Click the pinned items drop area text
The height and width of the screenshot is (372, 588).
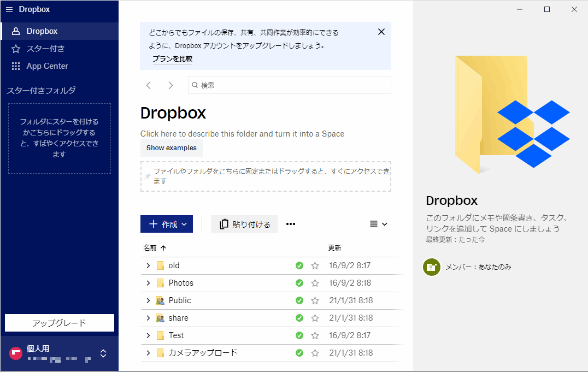[x=272, y=176]
